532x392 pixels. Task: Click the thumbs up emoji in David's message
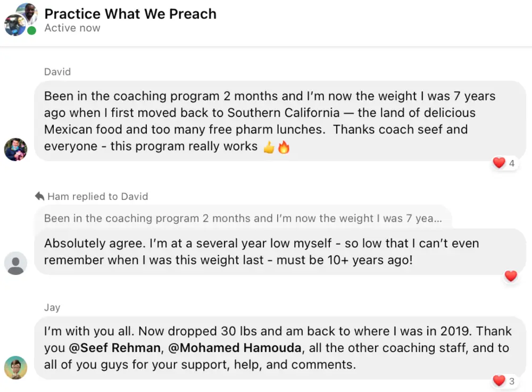click(269, 147)
